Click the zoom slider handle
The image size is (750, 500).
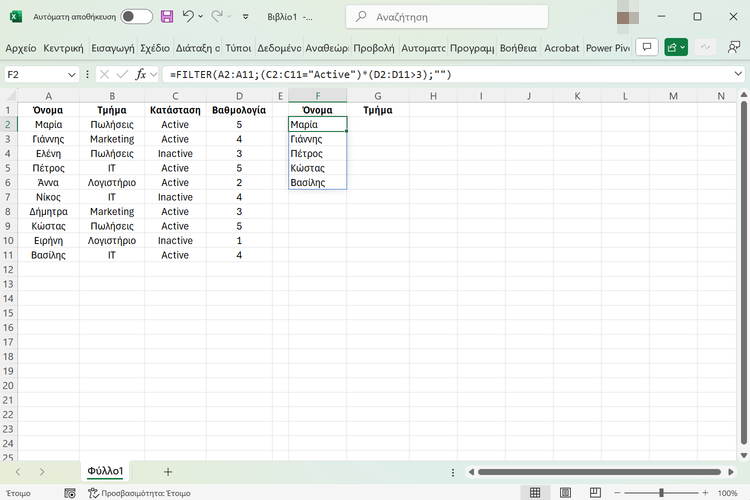pos(661,492)
